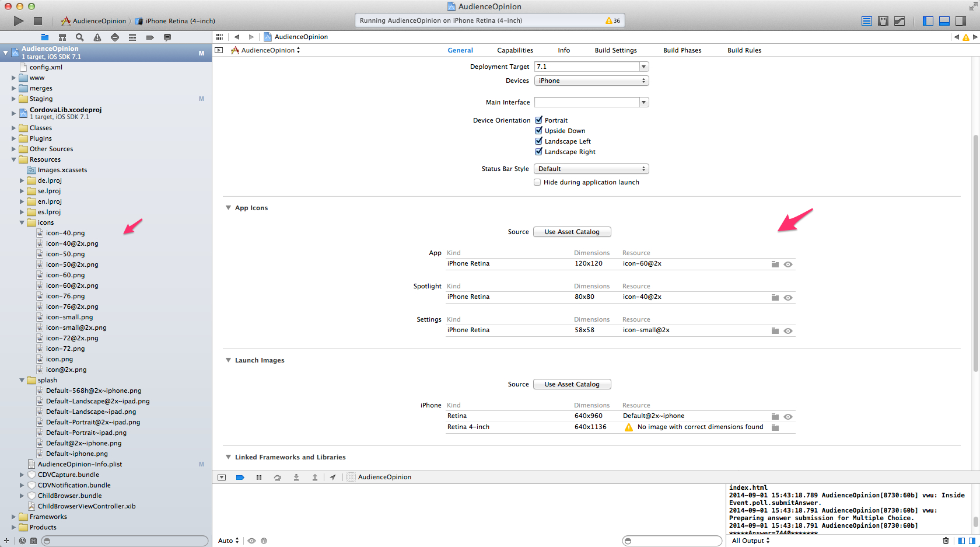Select AudienceOpinion scheme in toolbar
This screenshot has width=980, height=547.
tap(93, 21)
